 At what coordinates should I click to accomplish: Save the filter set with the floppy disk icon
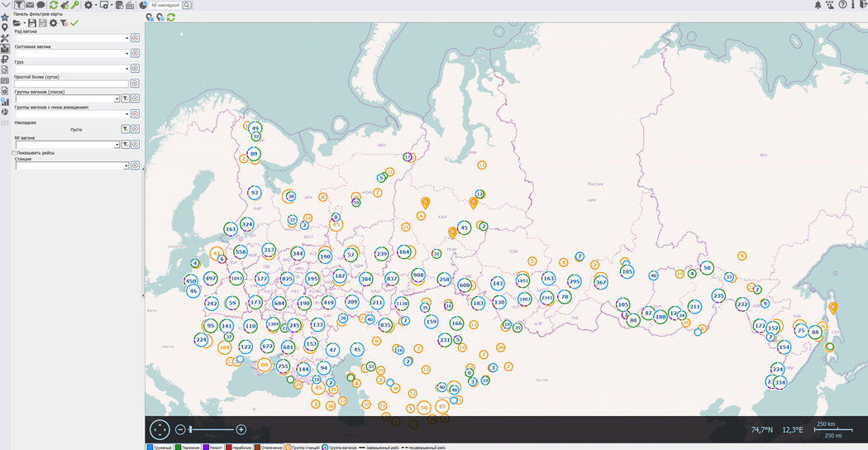[x=32, y=23]
